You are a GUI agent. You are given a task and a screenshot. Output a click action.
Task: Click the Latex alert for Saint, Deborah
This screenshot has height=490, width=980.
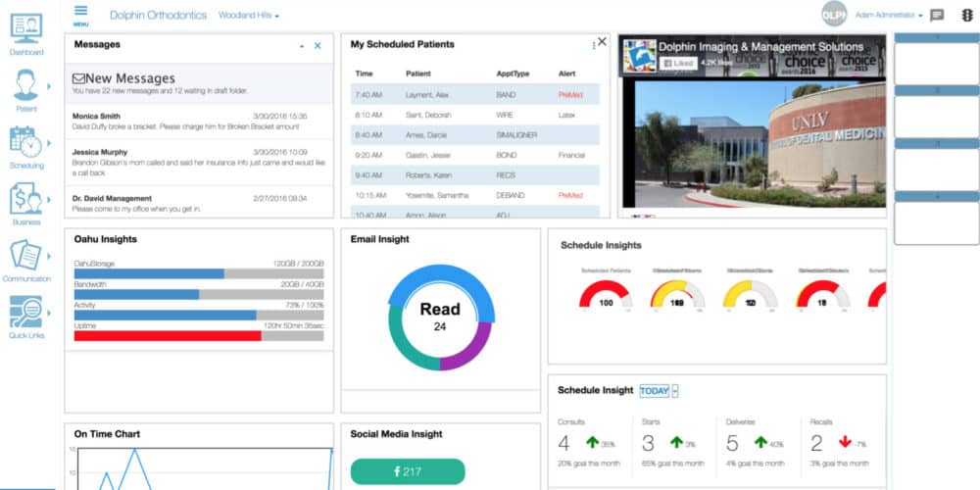pyautogui.click(x=566, y=115)
